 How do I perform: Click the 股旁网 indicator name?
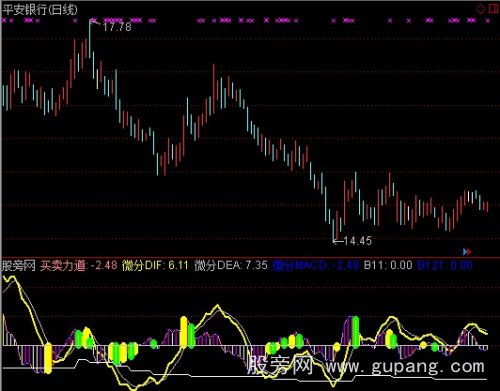tap(19, 266)
